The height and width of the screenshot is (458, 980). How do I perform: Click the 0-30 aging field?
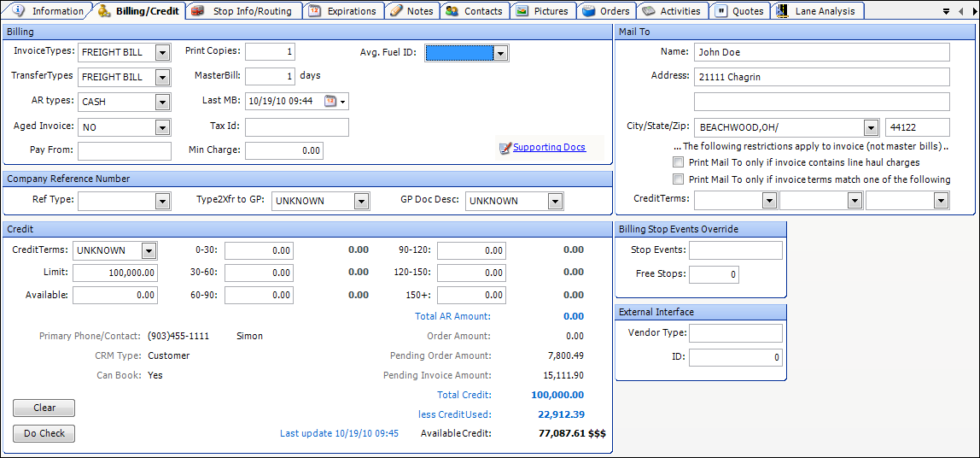tap(259, 250)
